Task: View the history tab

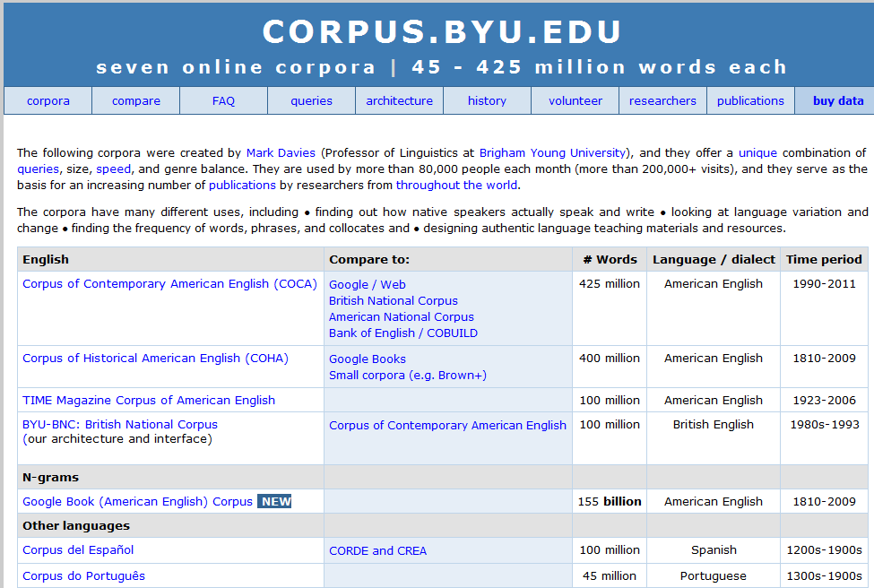Action: click(487, 101)
